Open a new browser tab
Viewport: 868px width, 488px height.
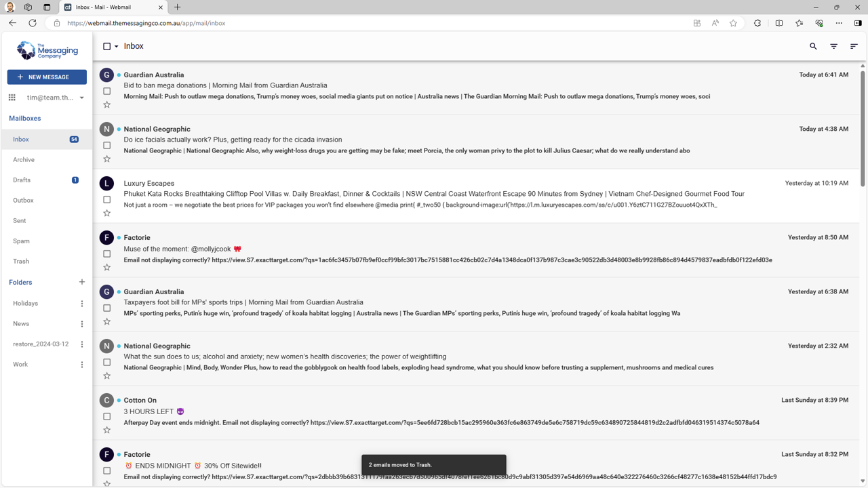(178, 7)
